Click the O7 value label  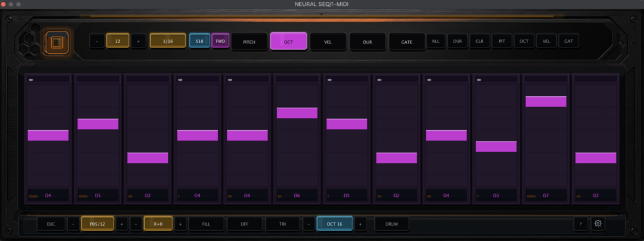(x=546, y=196)
